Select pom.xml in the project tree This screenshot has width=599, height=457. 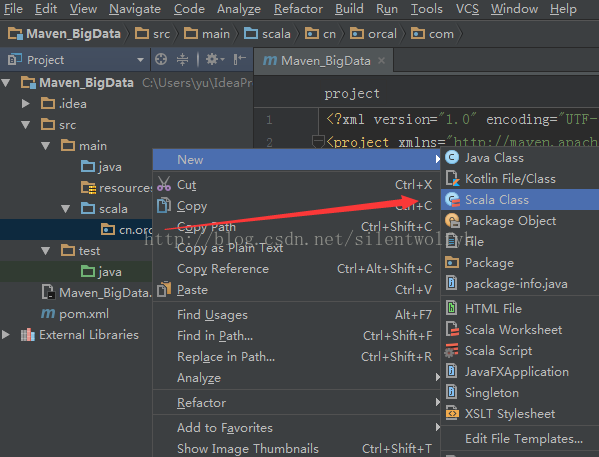click(84, 314)
